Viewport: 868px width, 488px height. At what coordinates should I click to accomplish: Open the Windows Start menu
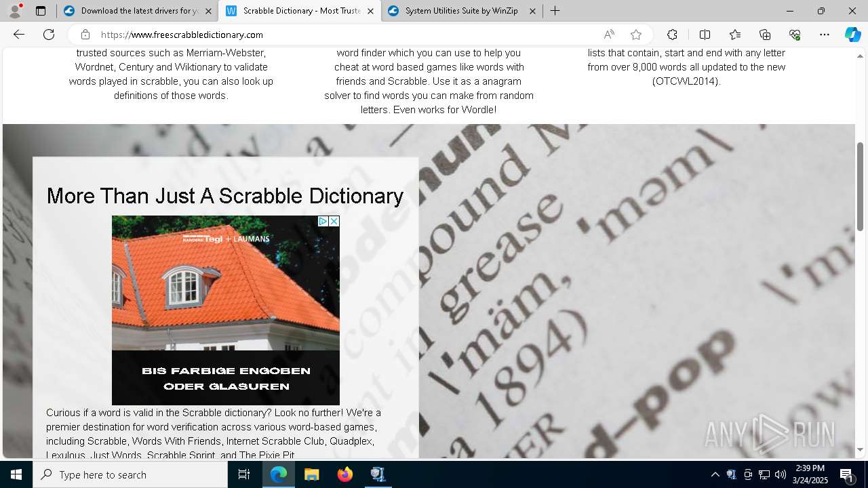[x=16, y=474]
